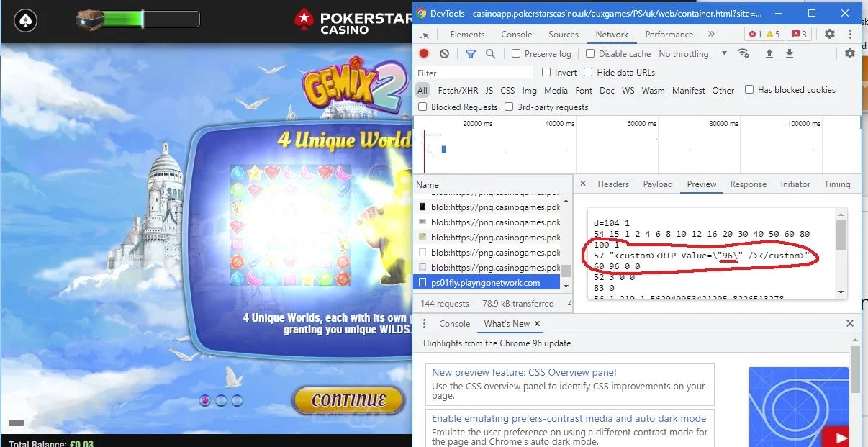Open network conditions wifi icon
The height and width of the screenshot is (447, 868).
[743, 53]
